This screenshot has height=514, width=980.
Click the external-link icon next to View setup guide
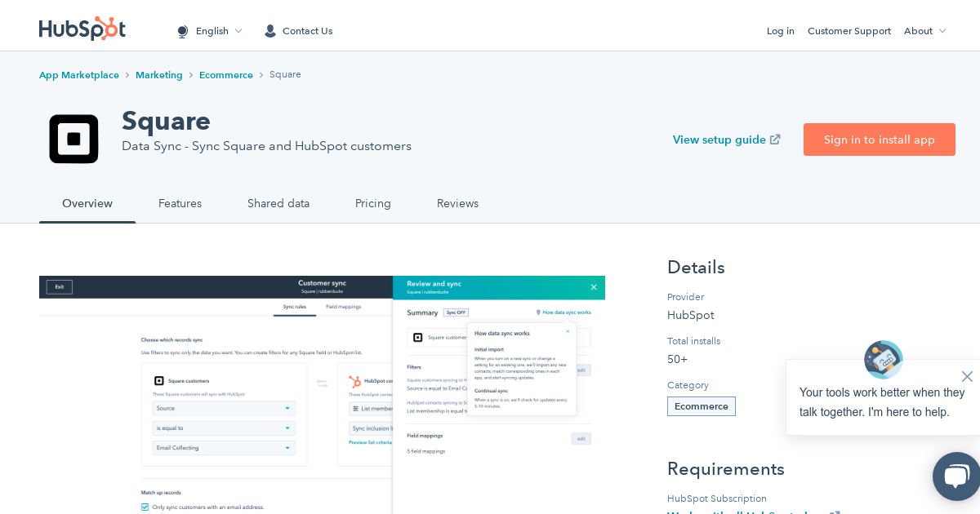[774, 139]
